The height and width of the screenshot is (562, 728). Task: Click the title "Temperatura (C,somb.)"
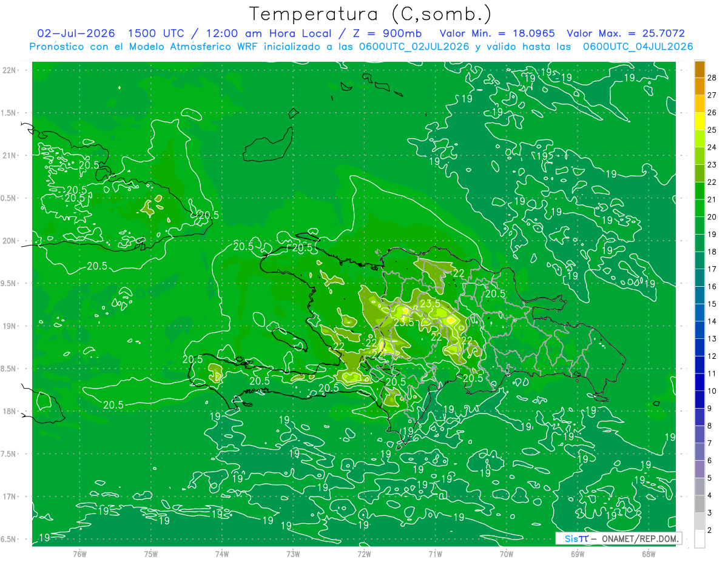coord(370,14)
